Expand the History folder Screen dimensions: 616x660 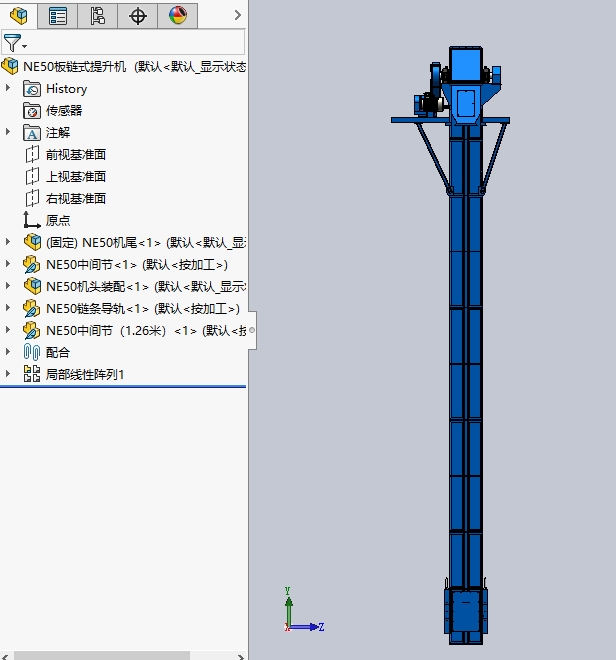pyautogui.click(x=8, y=88)
